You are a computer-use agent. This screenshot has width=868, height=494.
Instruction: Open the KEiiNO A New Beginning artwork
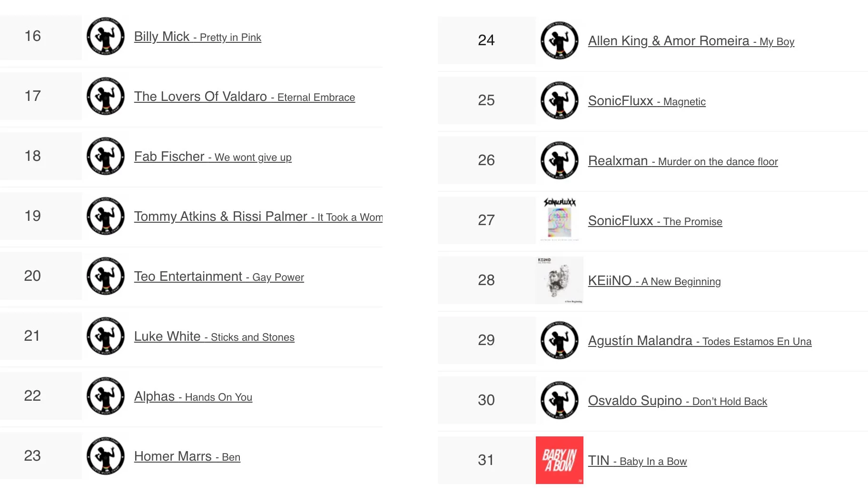point(560,280)
